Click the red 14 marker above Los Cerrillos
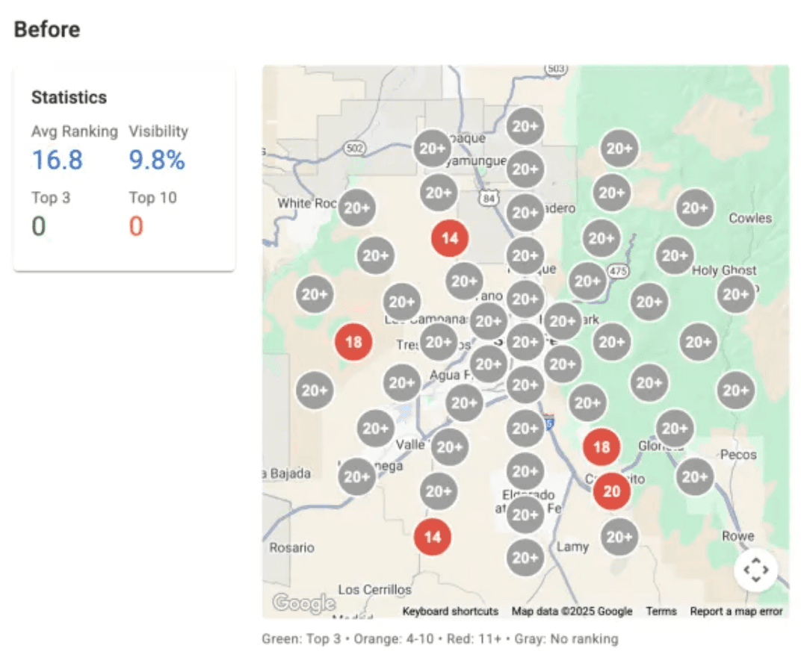 click(433, 536)
